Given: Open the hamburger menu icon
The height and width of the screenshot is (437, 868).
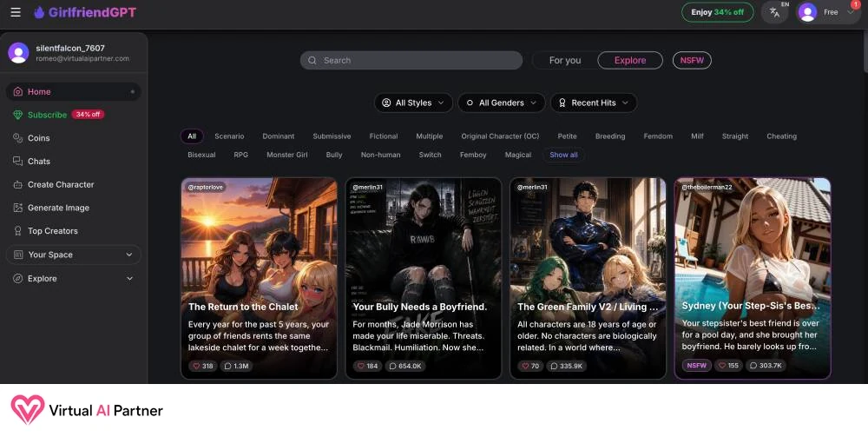Looking at the screenshot, I should [16, 12].
